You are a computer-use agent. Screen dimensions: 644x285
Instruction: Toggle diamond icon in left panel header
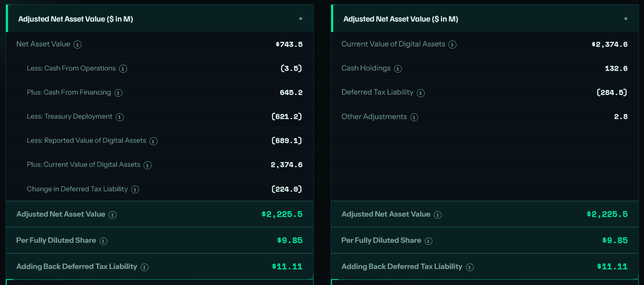pyautogui.click(x=301, y=19)
